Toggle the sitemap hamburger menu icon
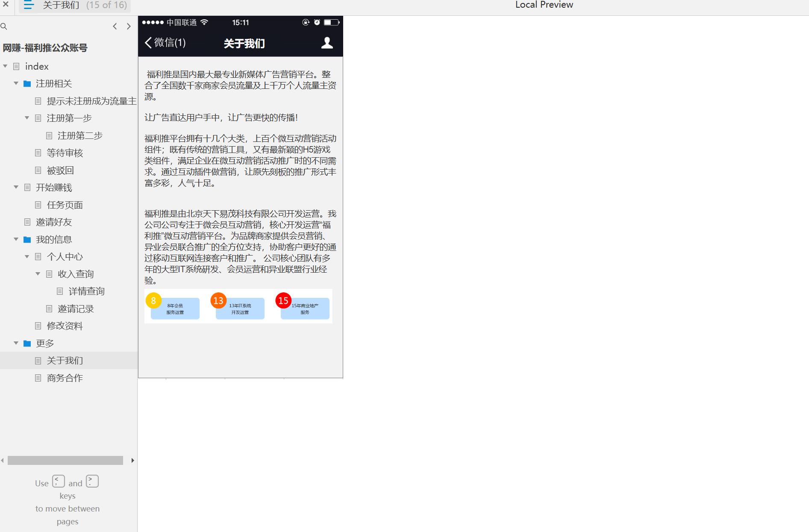 point(29,5)
